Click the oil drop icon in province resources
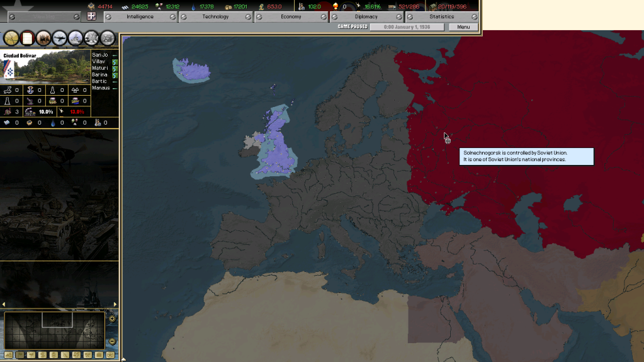This screenshot has height=362, width=644. point(53,122)
